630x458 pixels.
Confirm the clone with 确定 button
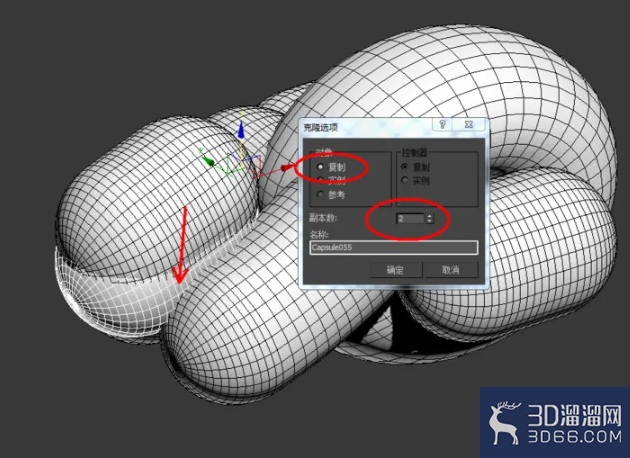tap(395, 270)
